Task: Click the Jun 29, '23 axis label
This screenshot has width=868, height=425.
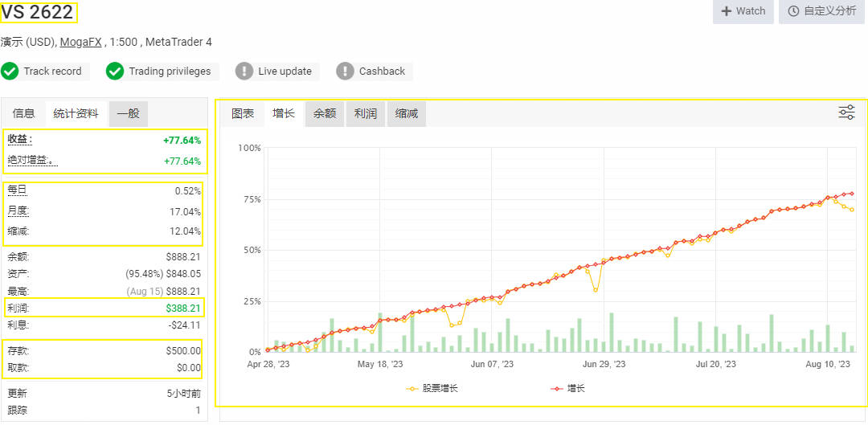Action: coord(604,364)
